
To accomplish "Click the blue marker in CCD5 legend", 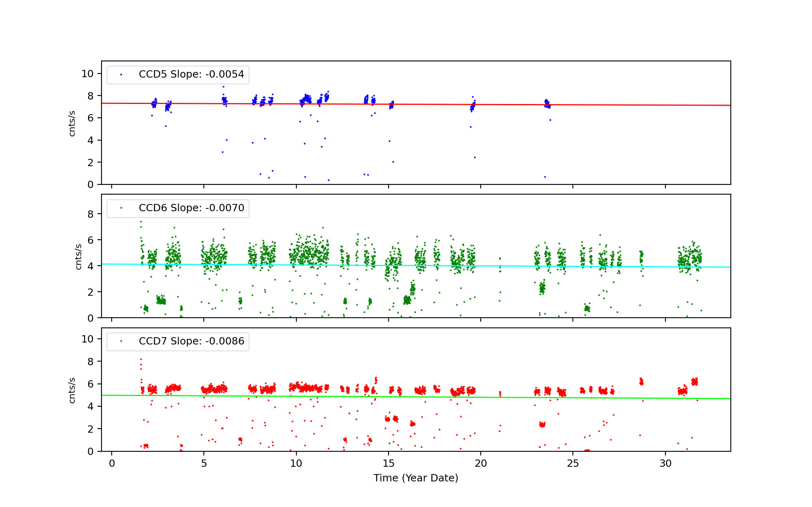I will [121, 75].
